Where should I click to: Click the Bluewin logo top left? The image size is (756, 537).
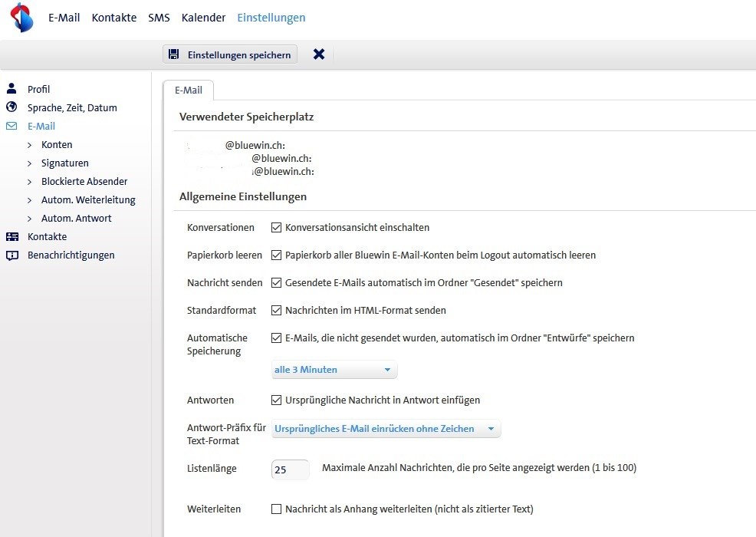pos(21,17)
